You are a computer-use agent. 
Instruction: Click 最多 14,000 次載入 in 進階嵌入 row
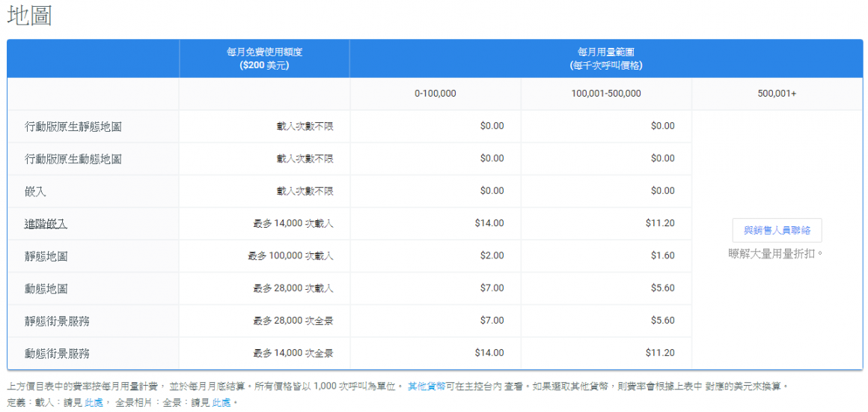293,223
